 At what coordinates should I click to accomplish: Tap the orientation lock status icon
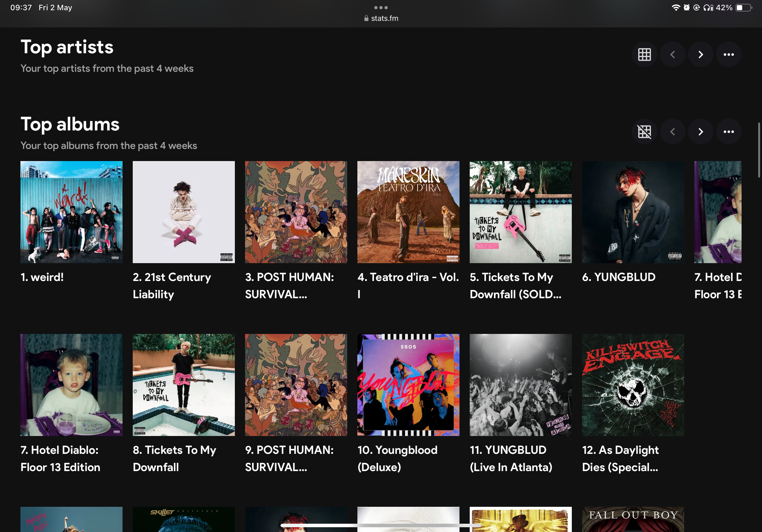696,7
